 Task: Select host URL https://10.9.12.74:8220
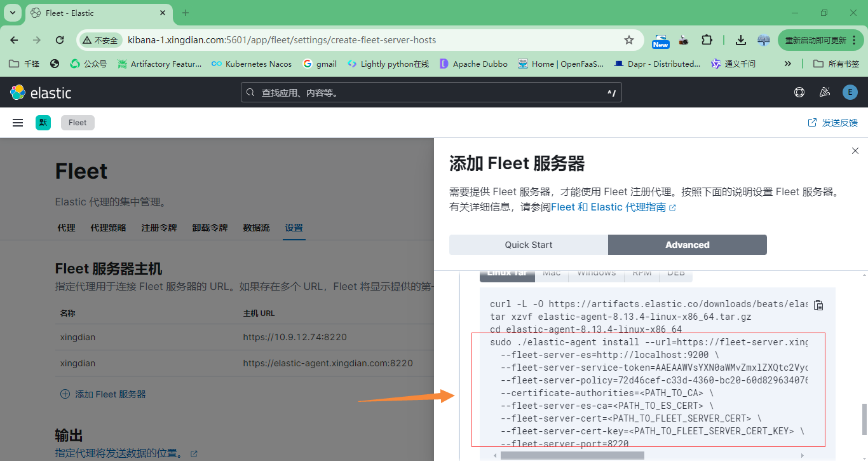(295, 337)
